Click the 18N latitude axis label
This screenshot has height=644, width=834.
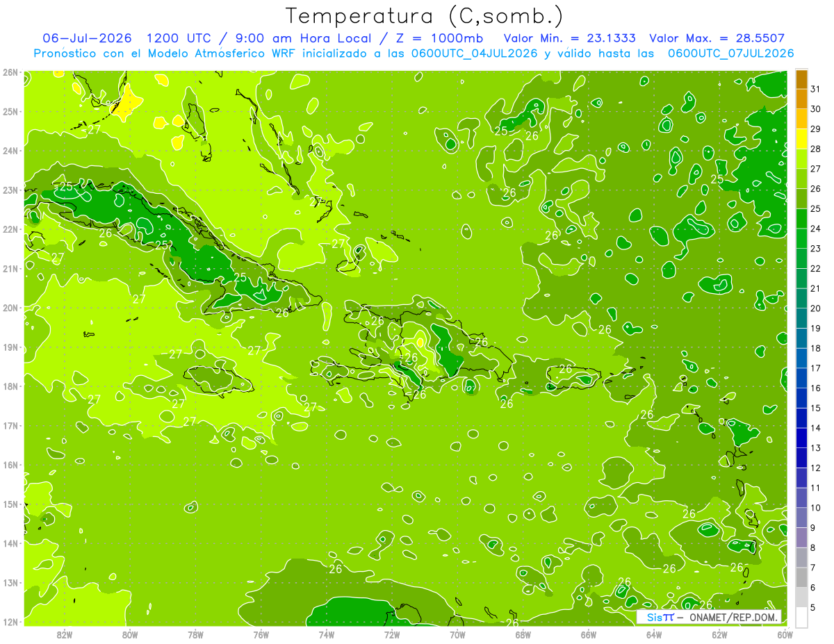[10, 386]
